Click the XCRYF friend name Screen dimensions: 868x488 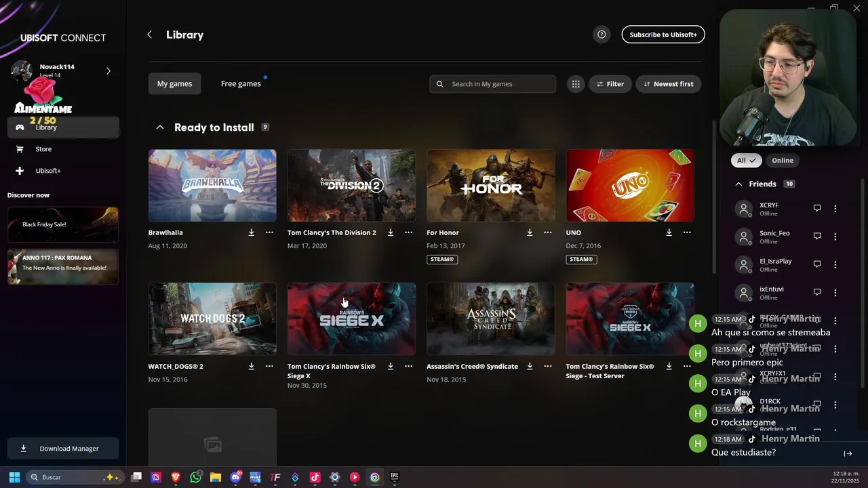pyautogui.click(x=769, y=205)
